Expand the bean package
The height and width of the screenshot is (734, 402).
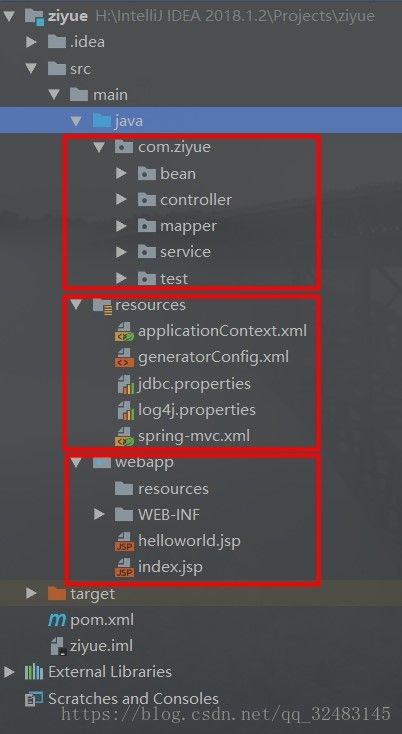121,174
